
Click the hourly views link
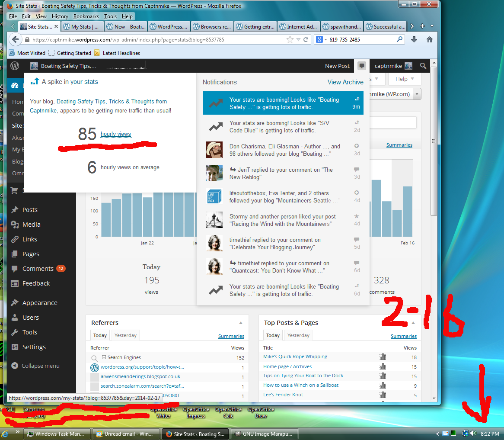coord(115,134)
